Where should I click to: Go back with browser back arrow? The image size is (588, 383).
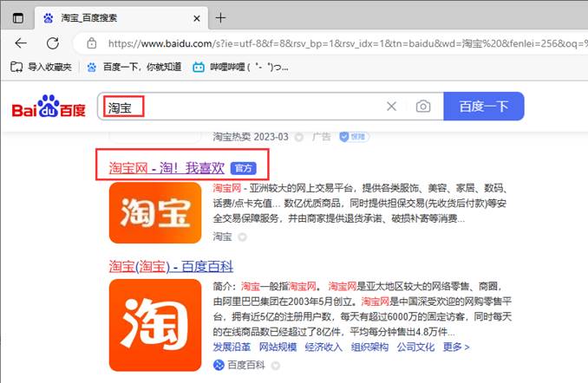[x=21, y=42]
